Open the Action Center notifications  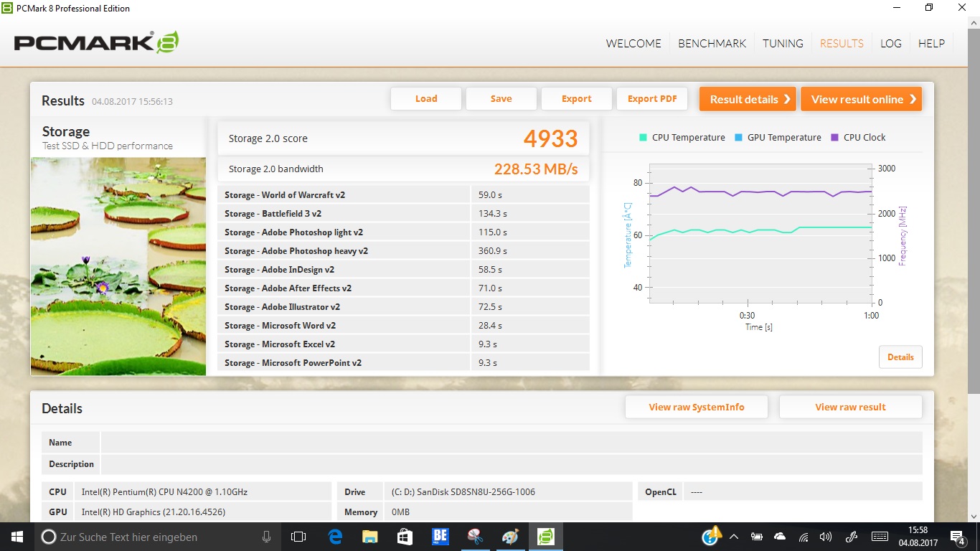pyautogui.click(x=958, y=537)
